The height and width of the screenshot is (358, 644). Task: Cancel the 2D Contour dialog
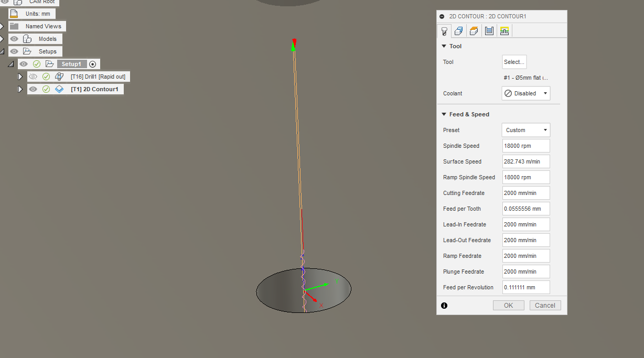545,305
